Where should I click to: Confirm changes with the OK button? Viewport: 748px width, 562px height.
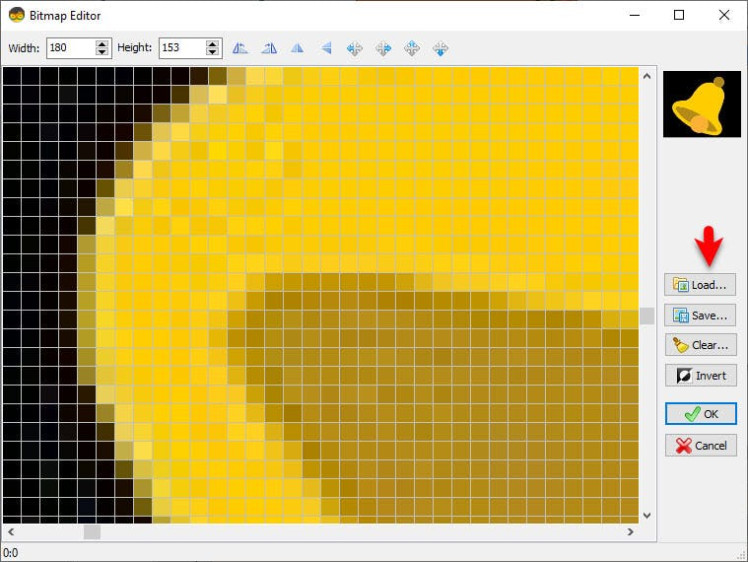pyautogui.click(x=700, y=414)
